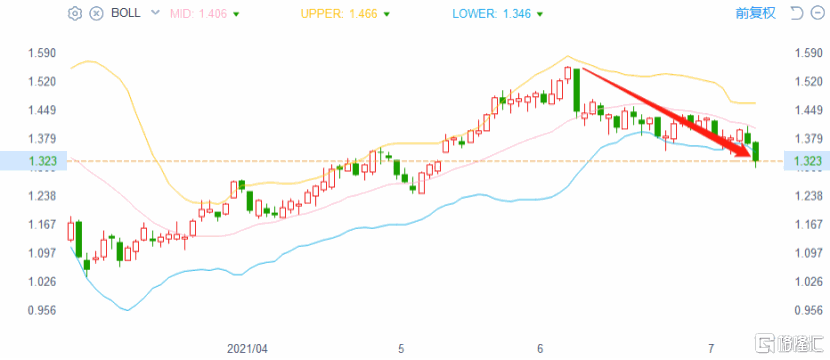Select the UPPER 1.466 yellow label
The image size is (830, 360).
pos(339,14)
